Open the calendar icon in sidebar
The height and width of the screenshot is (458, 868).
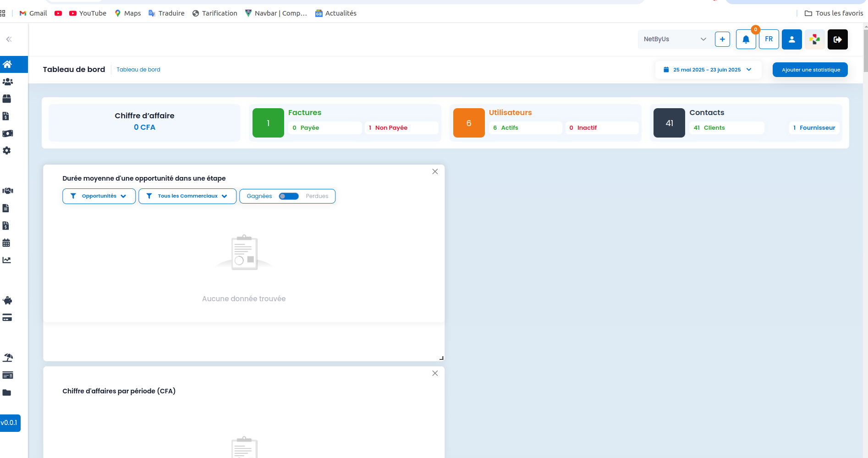point(6,243)
